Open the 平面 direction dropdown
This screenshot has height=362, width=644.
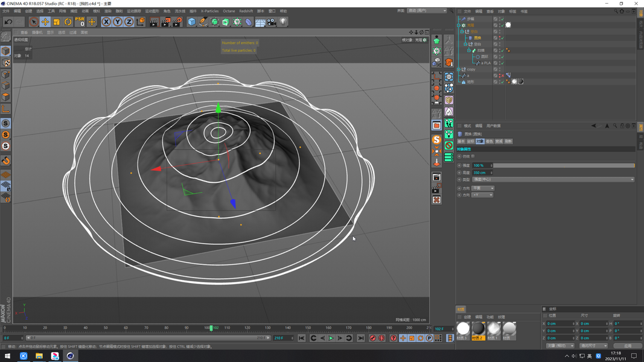483,188
